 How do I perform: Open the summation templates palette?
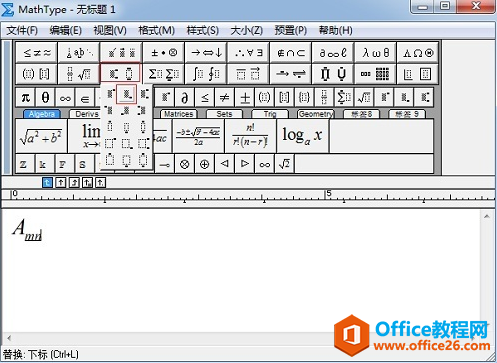164,74
